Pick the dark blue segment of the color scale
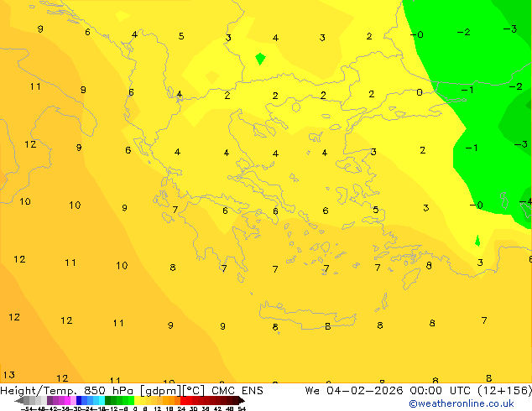The image size is (532, 411). click(79, 400)
